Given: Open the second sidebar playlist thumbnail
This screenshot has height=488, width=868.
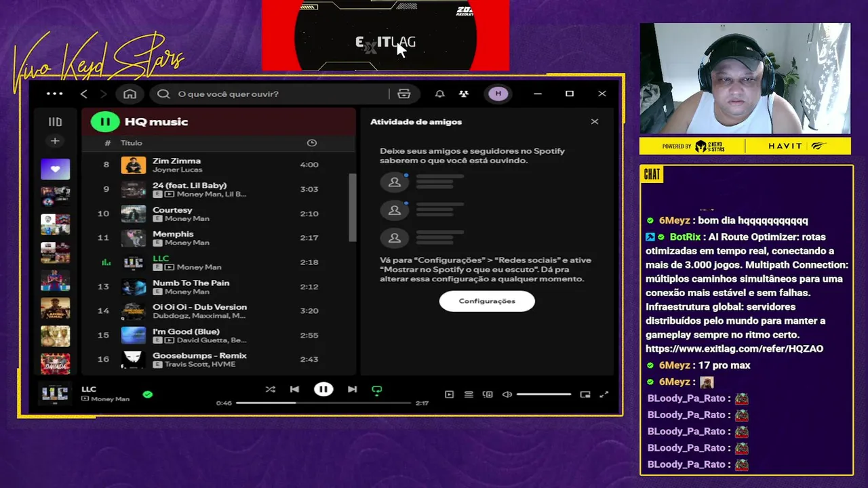Looking at the screenshot, I should pos(55,196).
